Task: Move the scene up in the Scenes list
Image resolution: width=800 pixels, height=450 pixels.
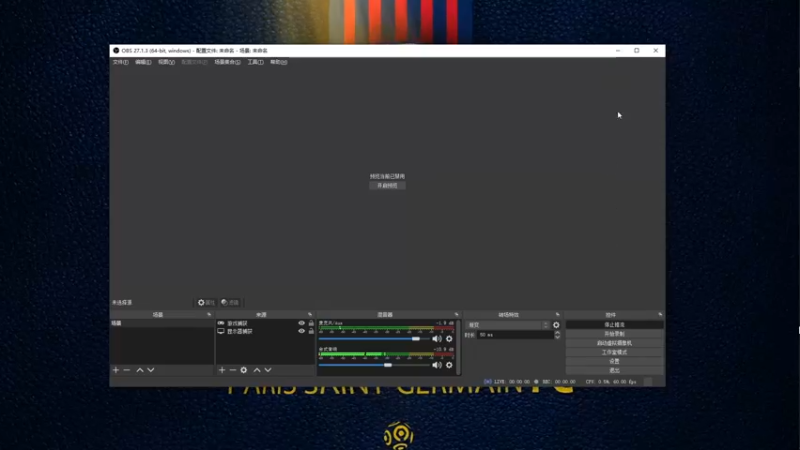Action: 140,370
